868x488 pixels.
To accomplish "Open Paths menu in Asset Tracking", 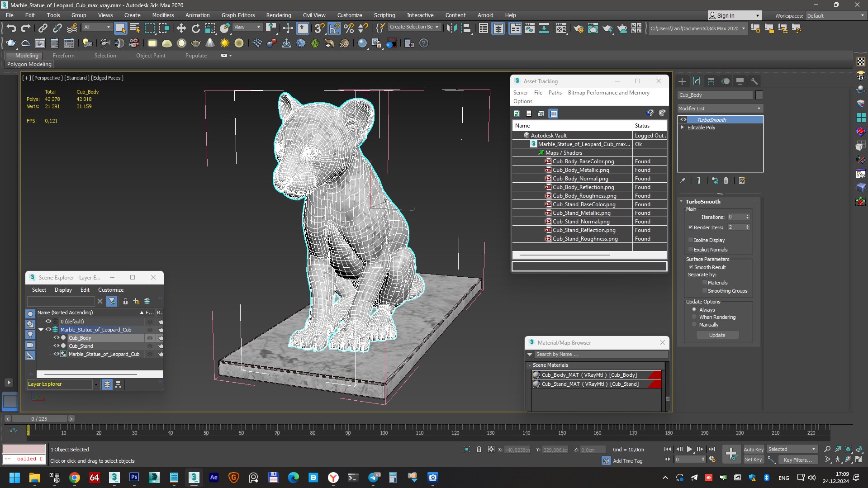I will (x=555, y=93).
